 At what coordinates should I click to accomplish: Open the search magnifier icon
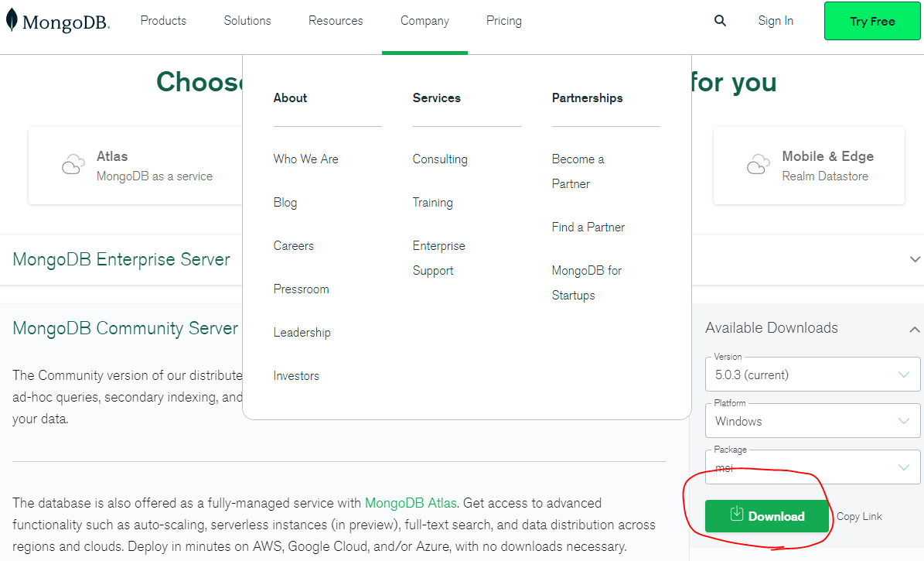click(720, 21)
